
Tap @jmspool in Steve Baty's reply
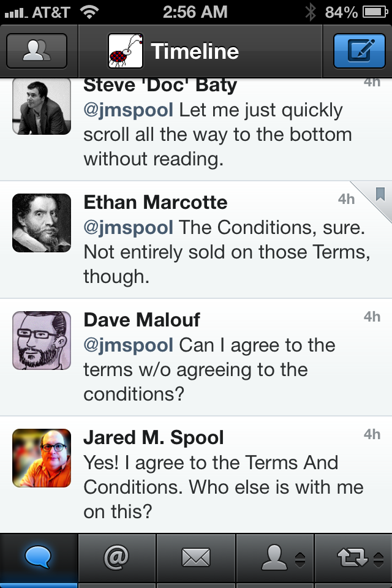click(128, 110)
